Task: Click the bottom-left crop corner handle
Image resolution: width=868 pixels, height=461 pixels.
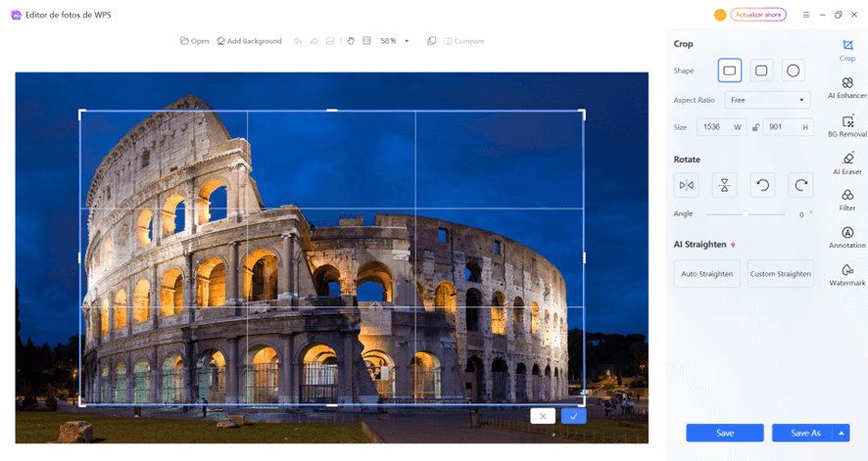Action: [x=80, y=404]
